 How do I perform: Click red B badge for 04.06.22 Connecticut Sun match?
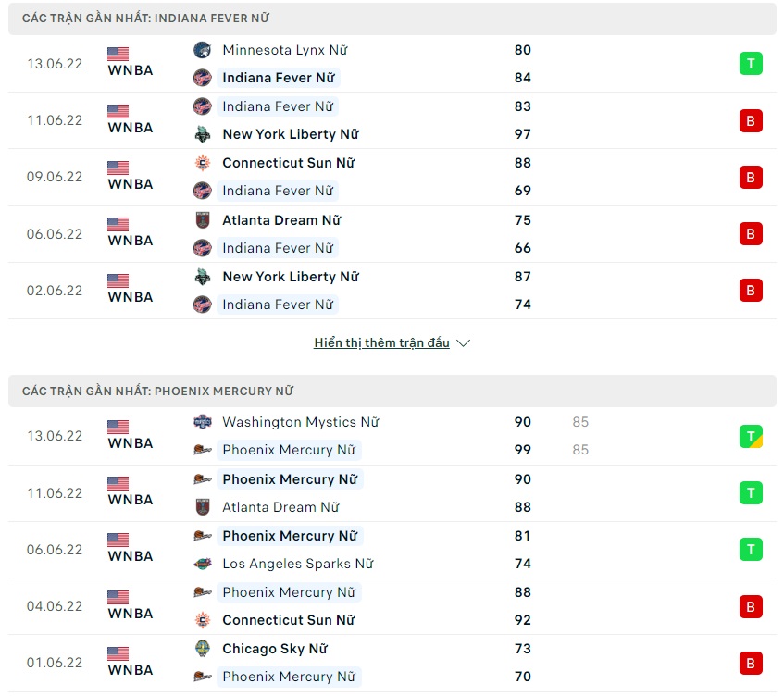click(x=751, y=606)
